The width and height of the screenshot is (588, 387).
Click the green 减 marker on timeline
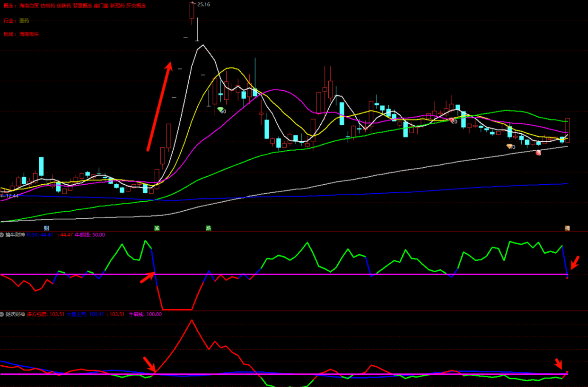coord(157,228)
